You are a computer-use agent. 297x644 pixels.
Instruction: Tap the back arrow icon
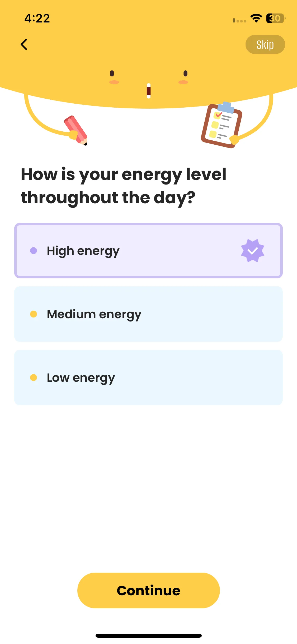[x=24, y=44]
